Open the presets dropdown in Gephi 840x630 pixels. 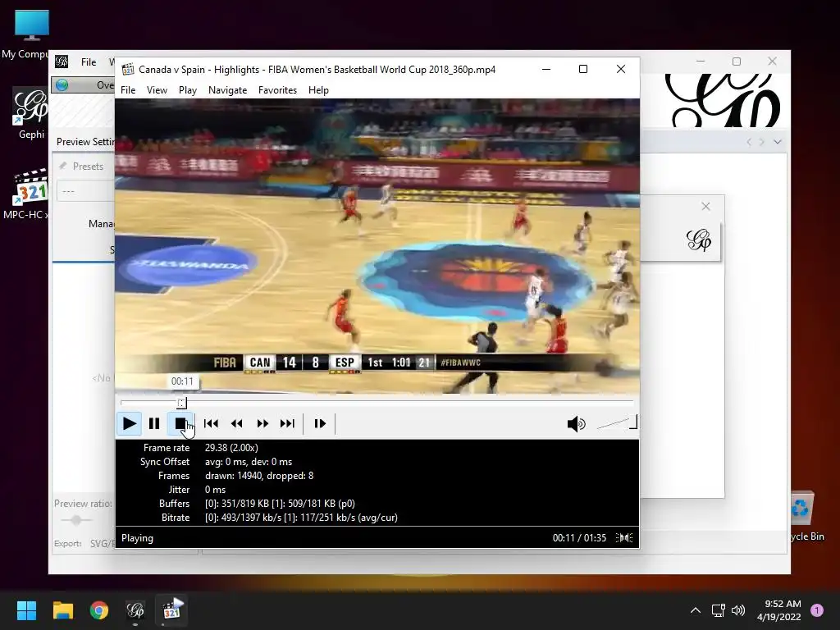pyautogui.click(x=85, y=191)
